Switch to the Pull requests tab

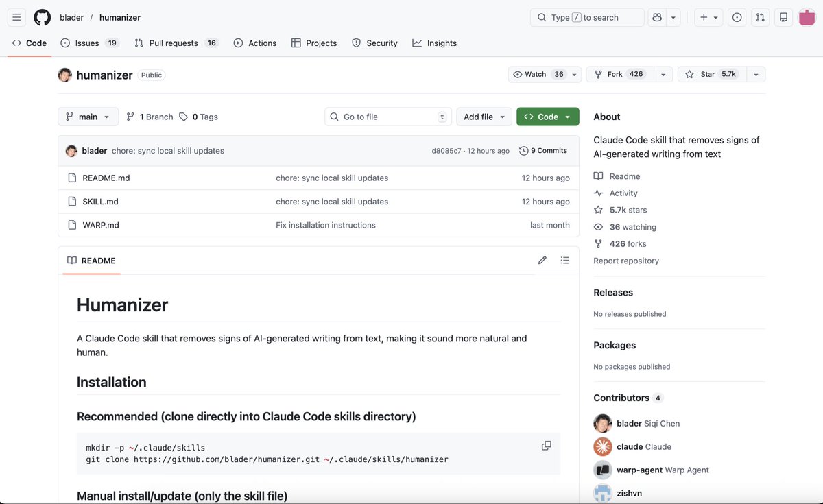coord(176,43)
